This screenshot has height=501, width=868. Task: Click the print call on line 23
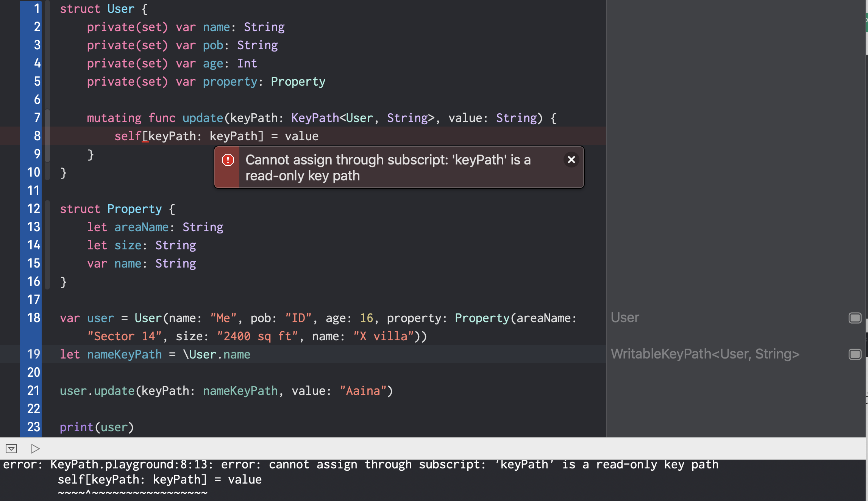pyautogui.click(x=76, y=427)
